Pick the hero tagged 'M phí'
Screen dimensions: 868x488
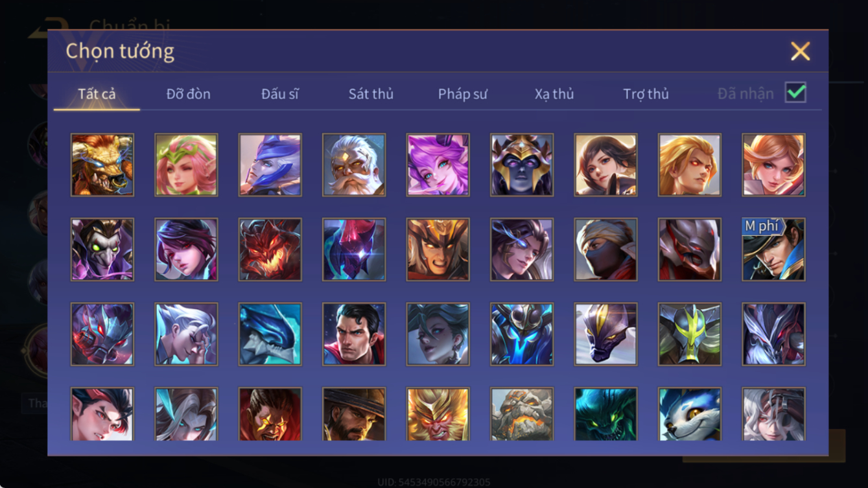[x=774, y=250]
